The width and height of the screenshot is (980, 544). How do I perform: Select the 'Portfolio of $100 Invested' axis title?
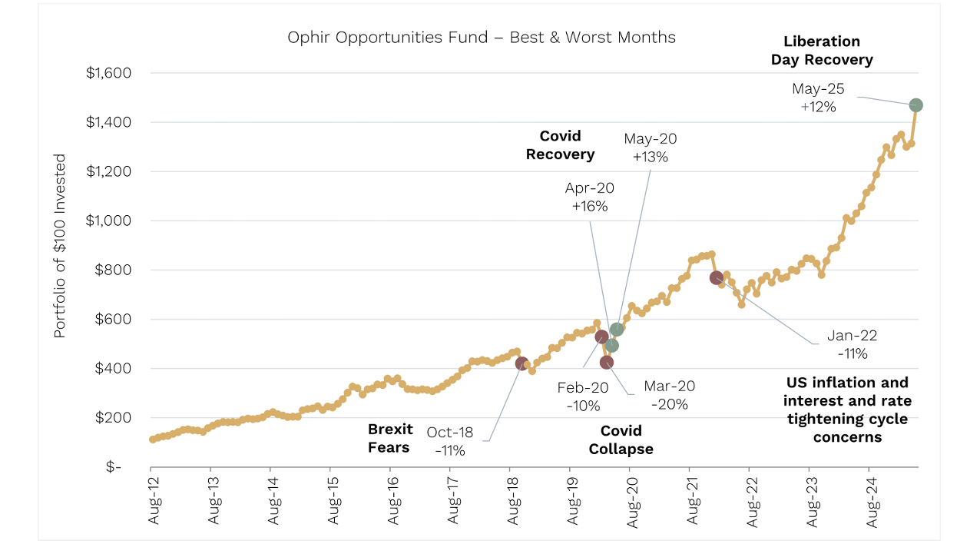[60, 246]
